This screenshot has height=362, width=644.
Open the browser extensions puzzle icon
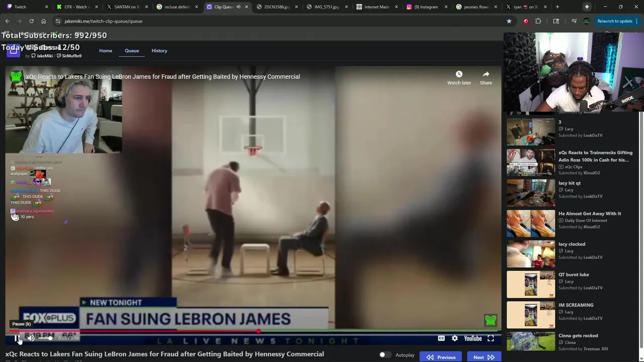538,21
